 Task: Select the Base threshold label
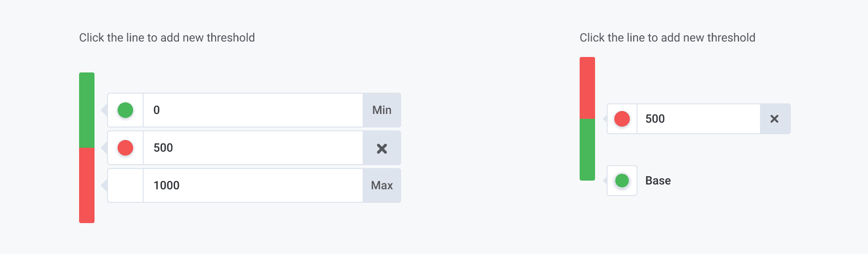coord(658,181)
